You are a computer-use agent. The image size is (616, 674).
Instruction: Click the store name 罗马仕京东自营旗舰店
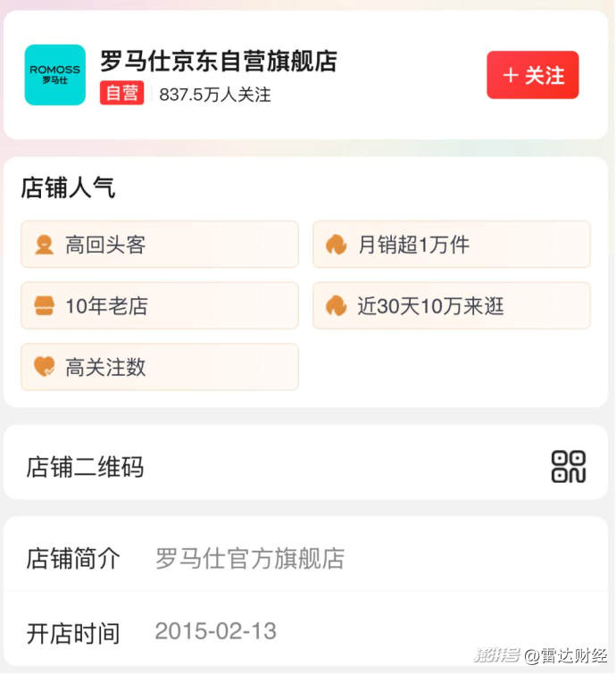click(219, 62)
